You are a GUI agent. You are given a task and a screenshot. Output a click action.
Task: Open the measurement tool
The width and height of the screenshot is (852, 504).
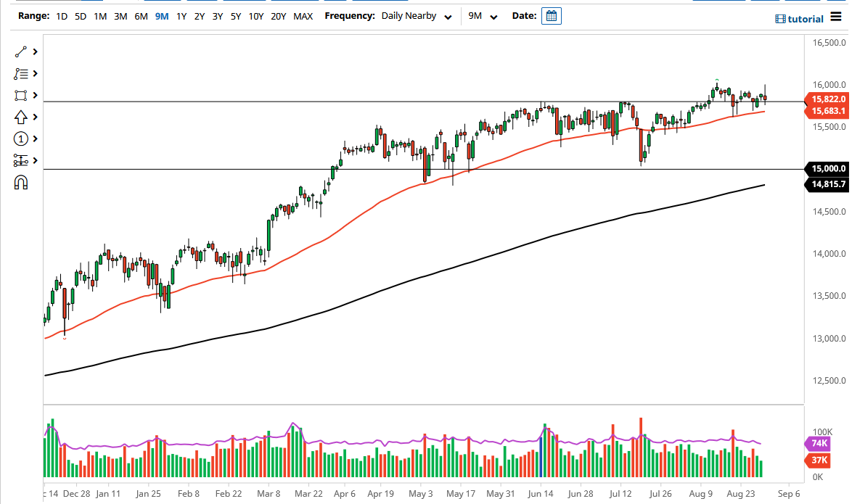21,160
